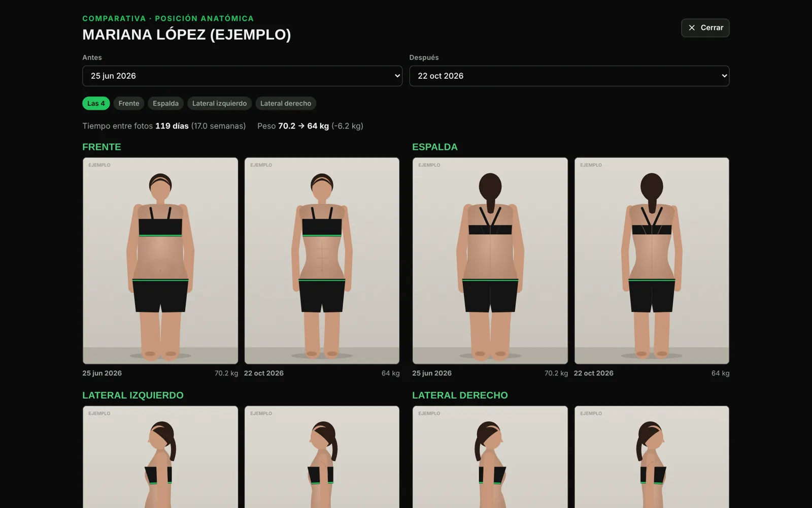Click the LATERAL DERECHO section heading
Image resolution: width=812 pixels, height=508 pixels.
[460, 395]
